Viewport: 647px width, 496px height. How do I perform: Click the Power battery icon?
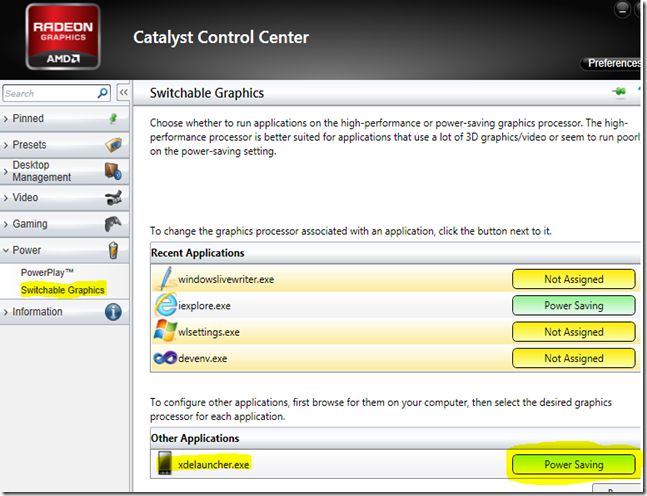point(113,250)
